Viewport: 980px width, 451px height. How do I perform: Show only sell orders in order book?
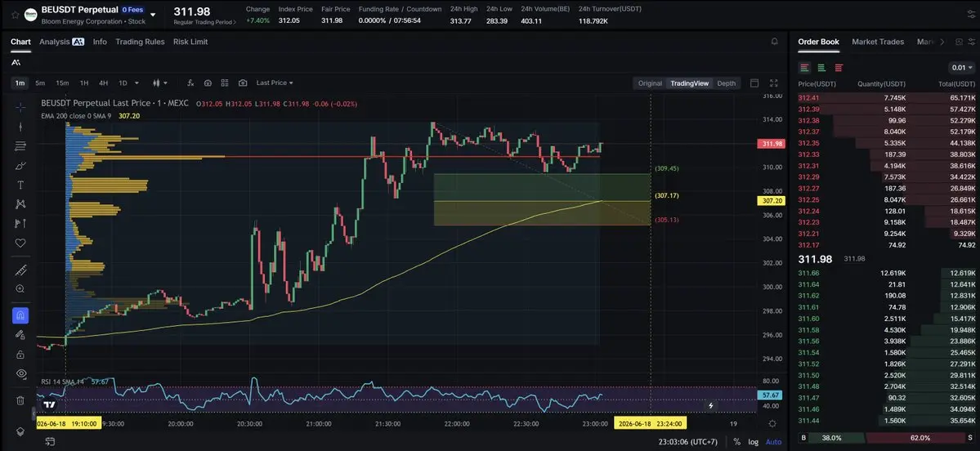pos(839,68)
